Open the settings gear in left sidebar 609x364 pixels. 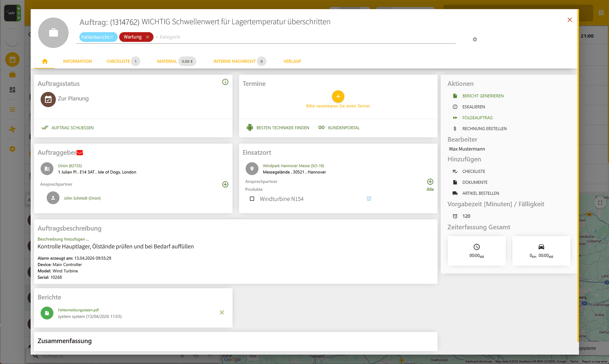pyautogui.click(x=12, y=149)
